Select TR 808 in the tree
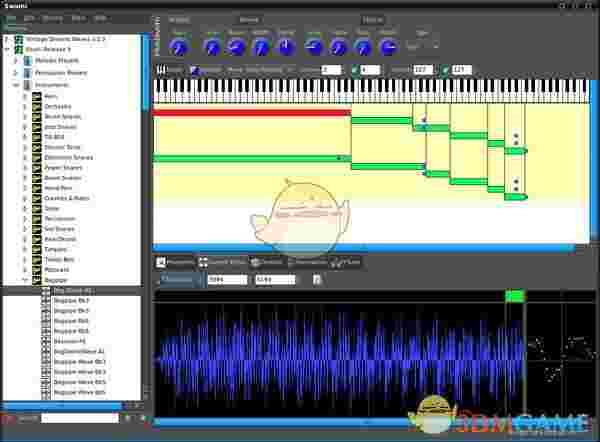600x442 pixels. coord(54,137)
